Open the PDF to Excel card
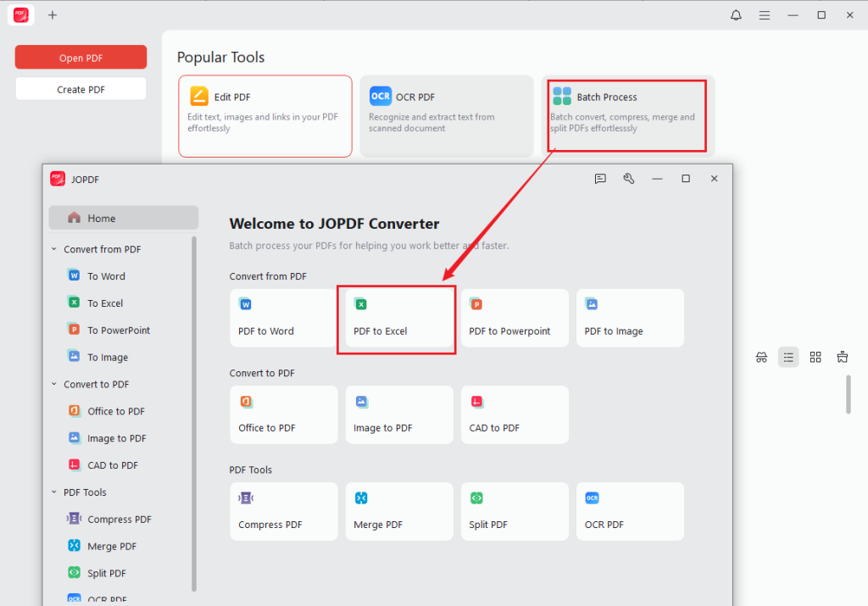 tap(399, 318)
